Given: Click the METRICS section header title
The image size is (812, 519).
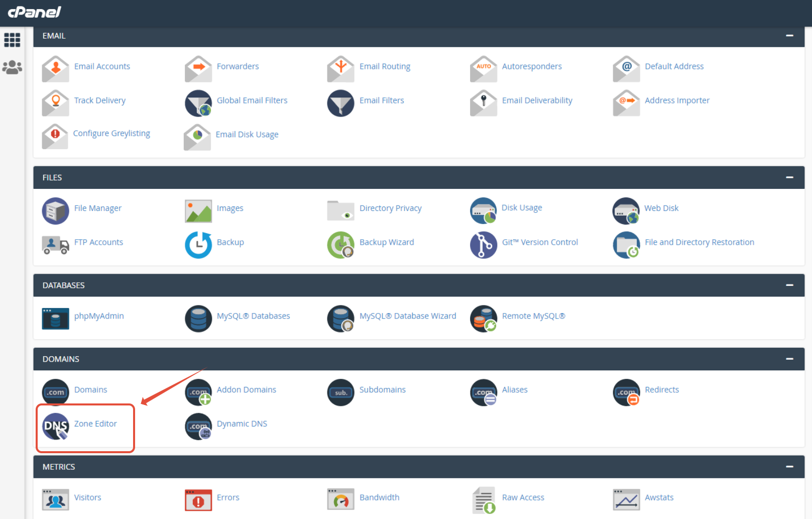Looking at the screenshot, I should tap(59, 467).
